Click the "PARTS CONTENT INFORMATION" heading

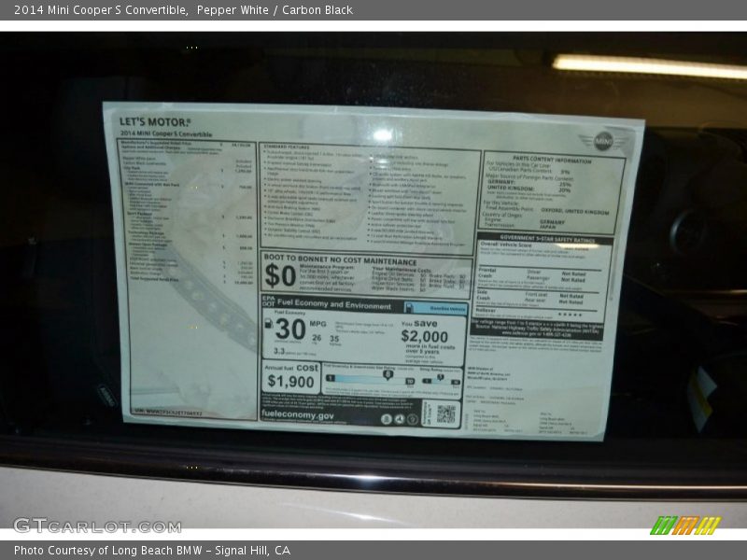pos(552,160)
